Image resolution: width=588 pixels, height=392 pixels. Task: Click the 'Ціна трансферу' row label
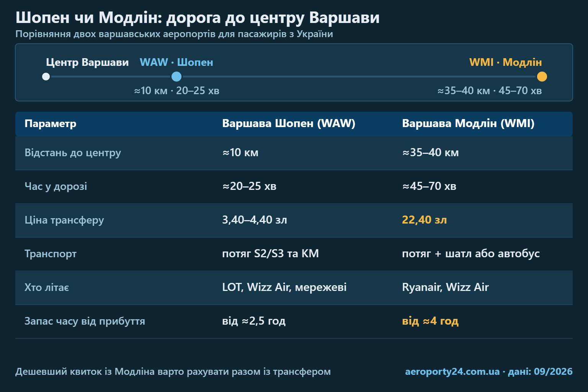tap(64, 220)
